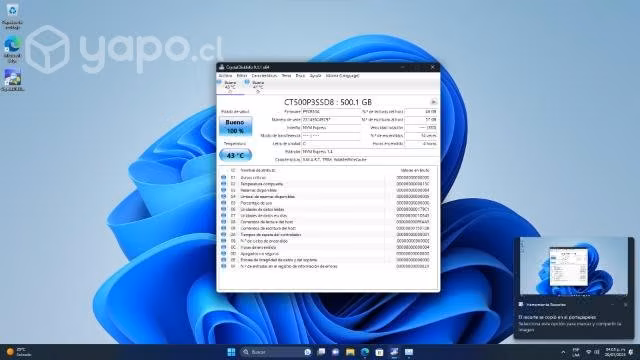The height and width of the screenshot is (360, 640).
Task: Click the clock and date in taskbar
Action: coord(615,352)
